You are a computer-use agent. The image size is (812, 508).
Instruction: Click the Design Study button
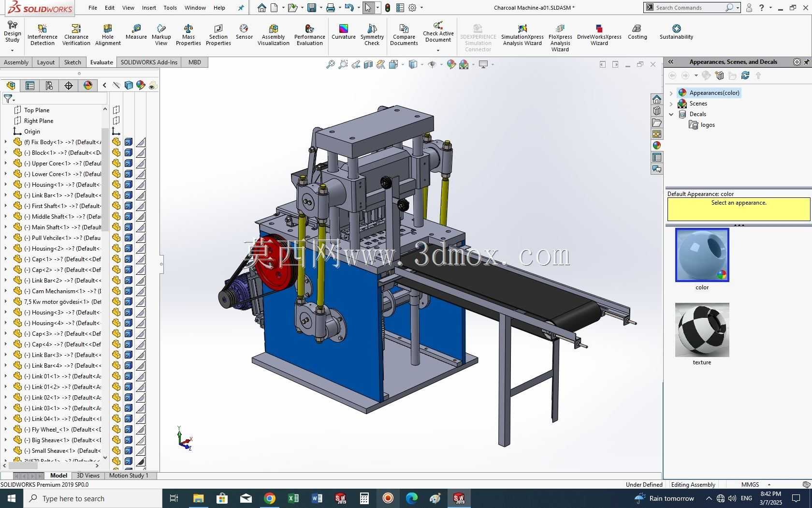12,32
